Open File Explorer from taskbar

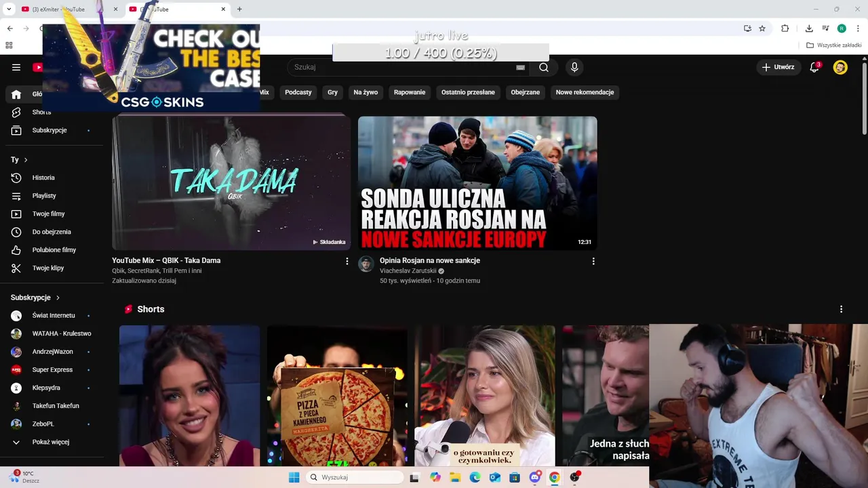(x=455, y=477)
